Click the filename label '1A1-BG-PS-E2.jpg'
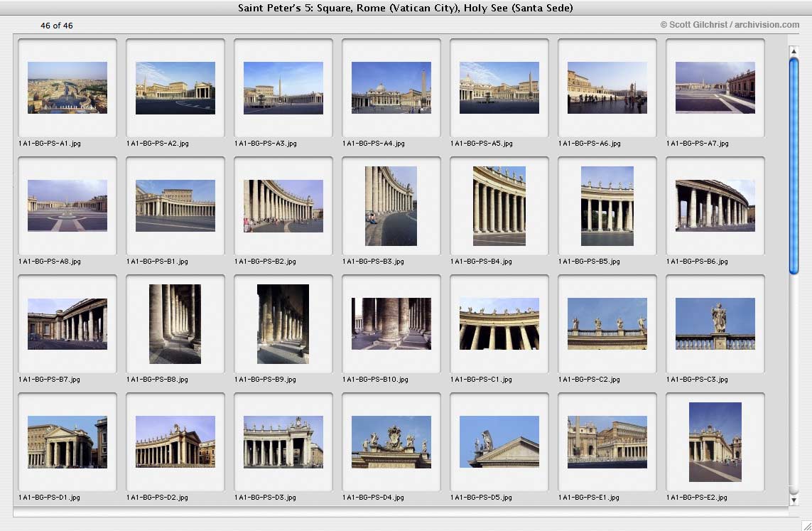This screenshot has width=812, height=531. 697,498
